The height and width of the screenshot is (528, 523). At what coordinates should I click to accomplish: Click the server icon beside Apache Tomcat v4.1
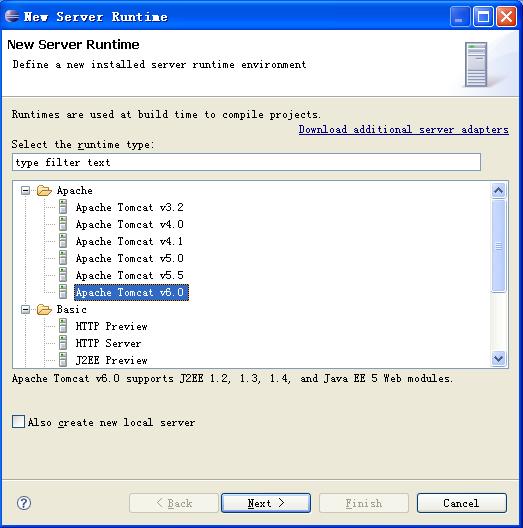63,241
